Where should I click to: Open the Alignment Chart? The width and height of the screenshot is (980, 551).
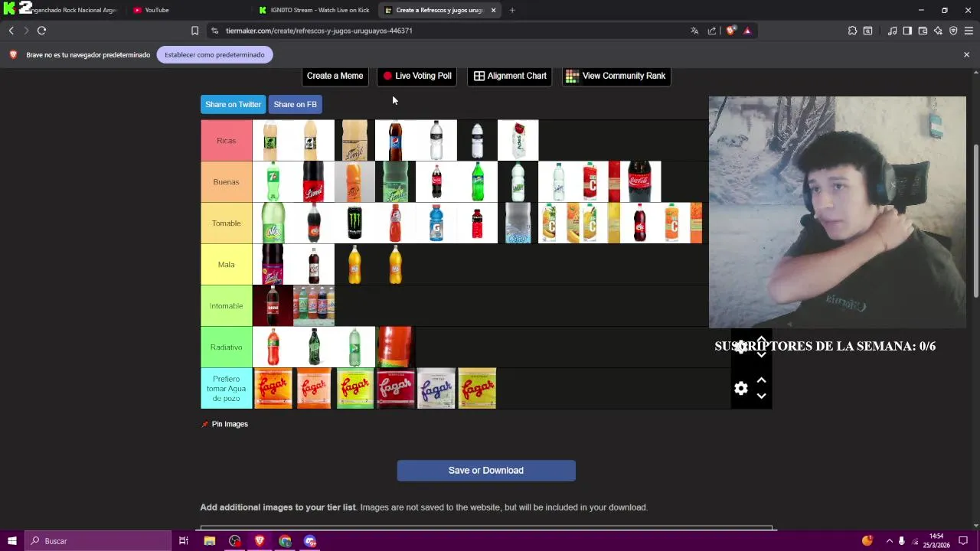coord(510,76)
